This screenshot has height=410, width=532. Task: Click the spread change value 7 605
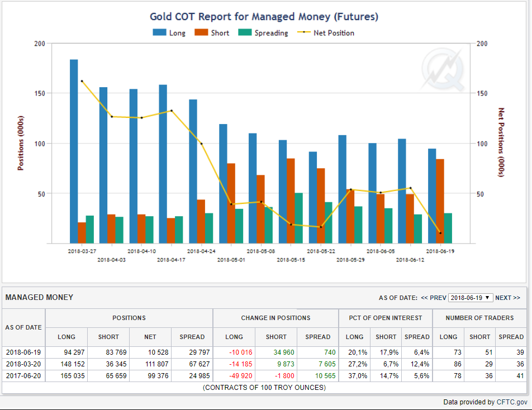click(x=327, y=364)
